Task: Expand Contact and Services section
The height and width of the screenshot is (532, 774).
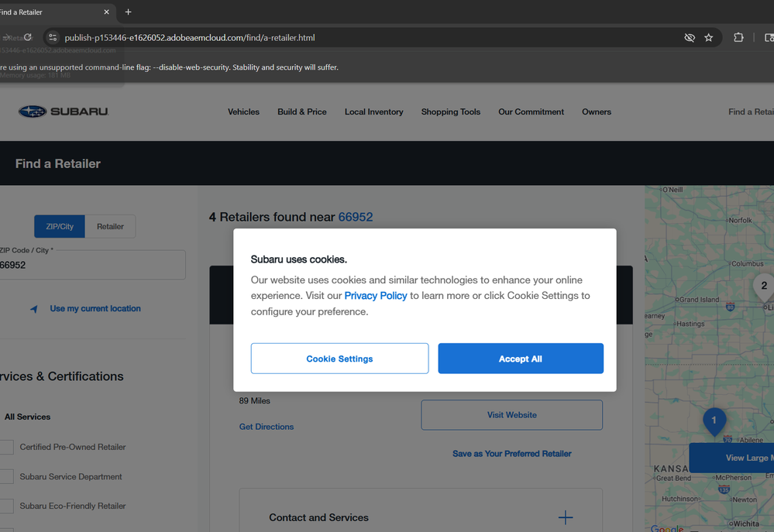Action: click(566, 517)
